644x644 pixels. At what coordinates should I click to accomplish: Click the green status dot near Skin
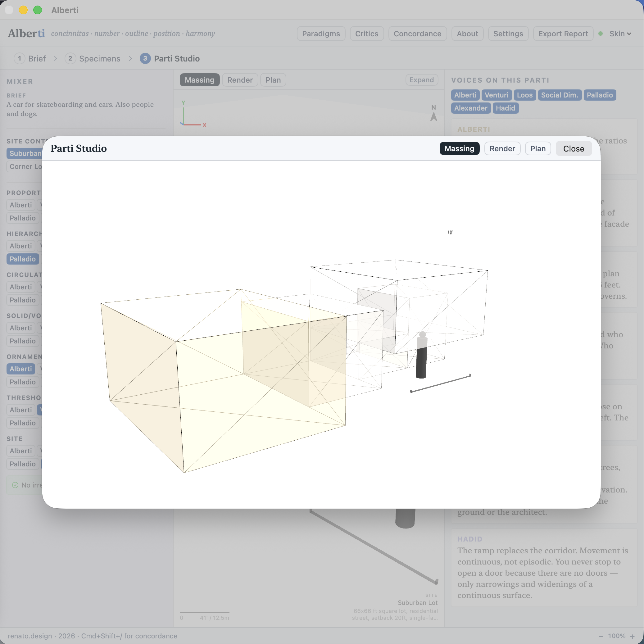pos(600,34)
